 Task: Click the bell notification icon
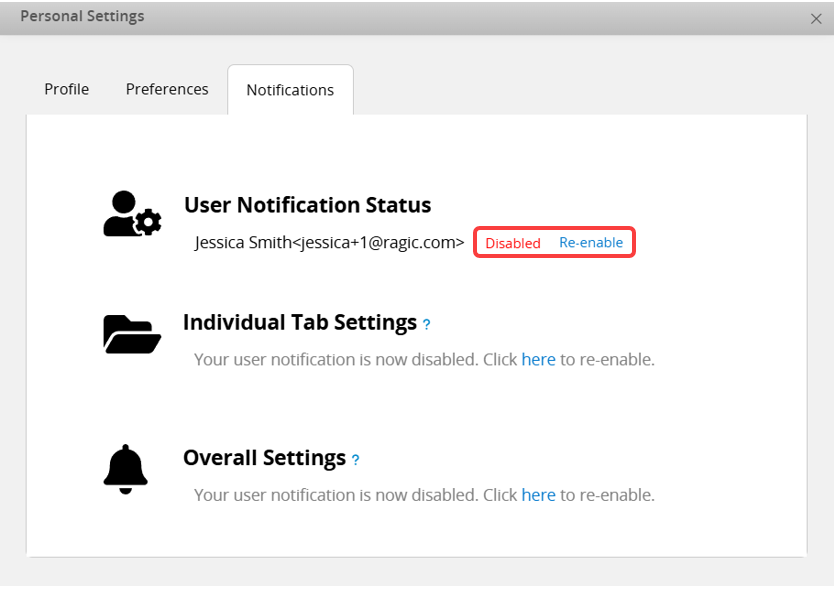[126, 468]
